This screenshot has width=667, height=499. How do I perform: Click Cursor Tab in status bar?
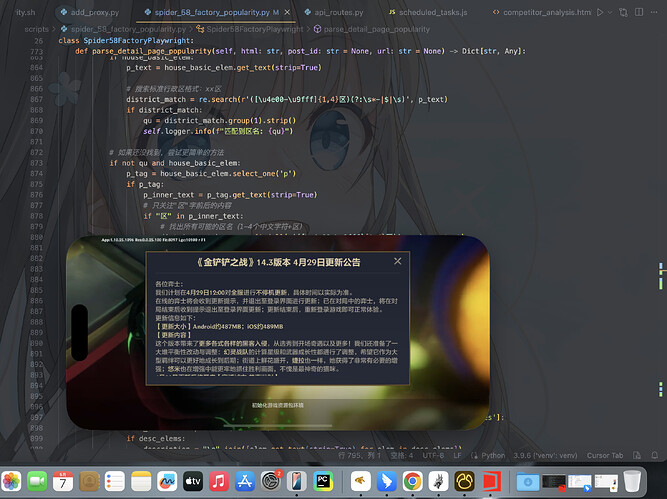pos(605,455)
